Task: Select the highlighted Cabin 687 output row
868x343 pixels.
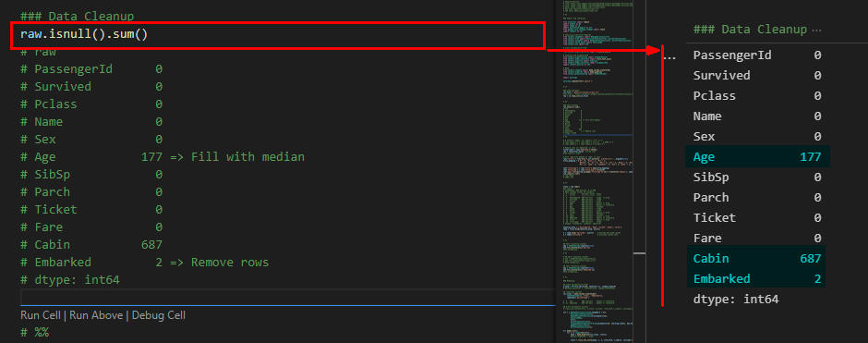Action: click(757, 258)
